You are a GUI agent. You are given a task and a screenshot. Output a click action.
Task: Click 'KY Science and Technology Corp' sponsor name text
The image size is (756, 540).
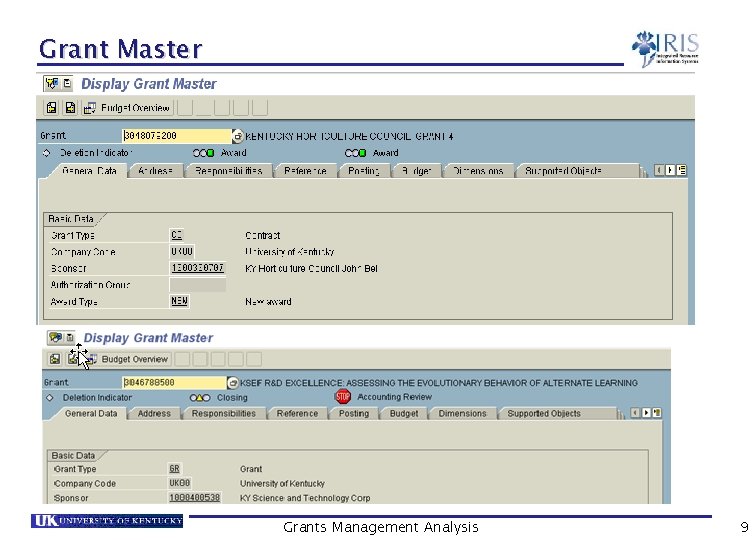[305, 498]
